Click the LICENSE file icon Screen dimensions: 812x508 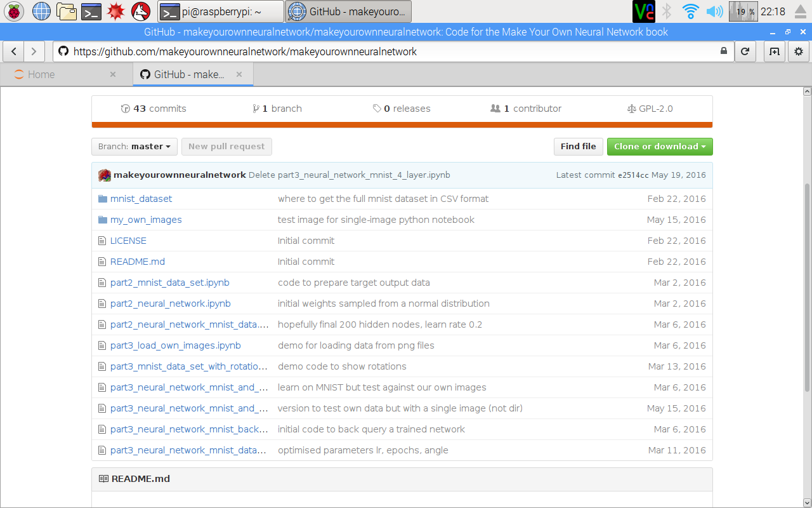102,241
